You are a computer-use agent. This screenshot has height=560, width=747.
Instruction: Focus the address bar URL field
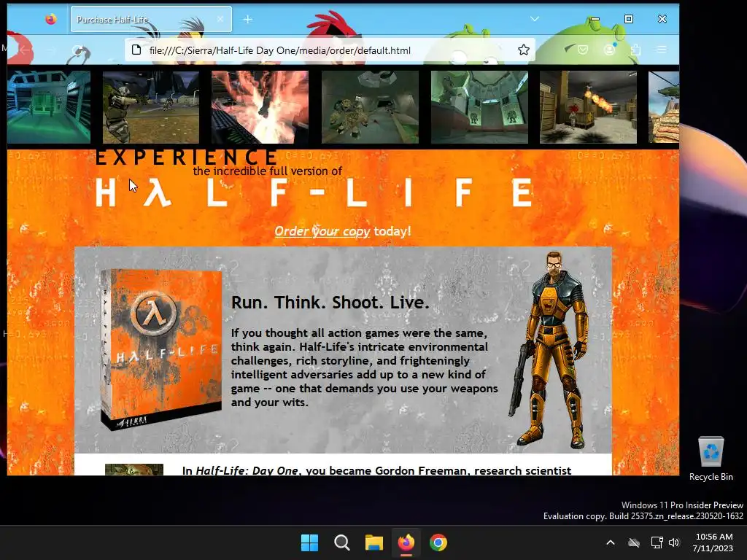pos(330,50)
